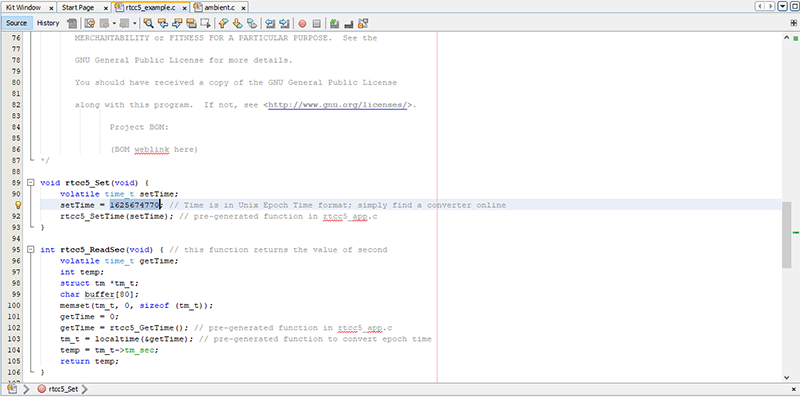The image size is (800, 397).
Task: Click the lightbulb hint on line 91
Action: [x=18, y=205]
